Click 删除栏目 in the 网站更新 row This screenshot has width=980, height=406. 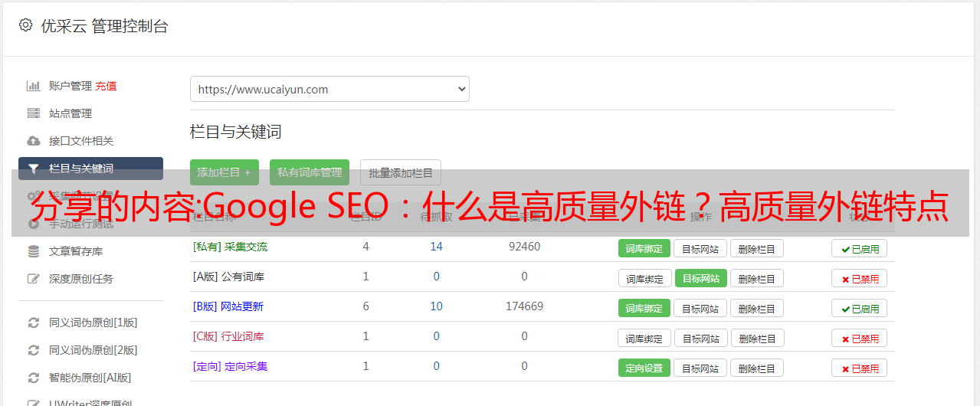[756, 308]
